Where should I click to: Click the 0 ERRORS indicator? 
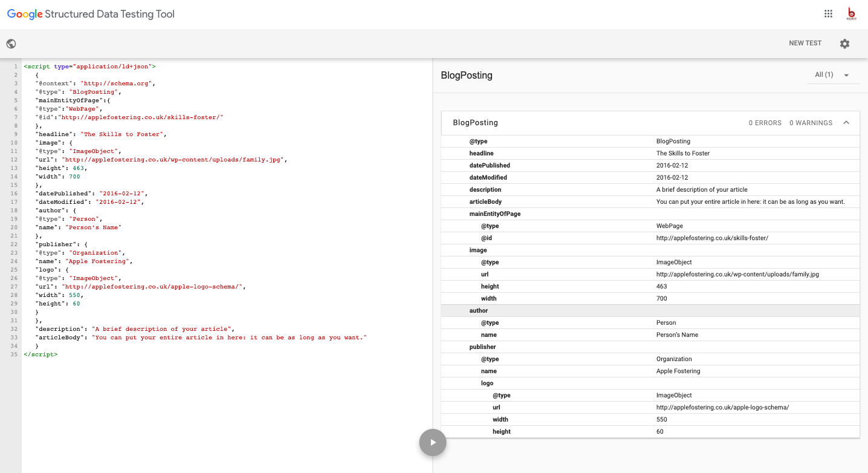click(x=765, y=123)
